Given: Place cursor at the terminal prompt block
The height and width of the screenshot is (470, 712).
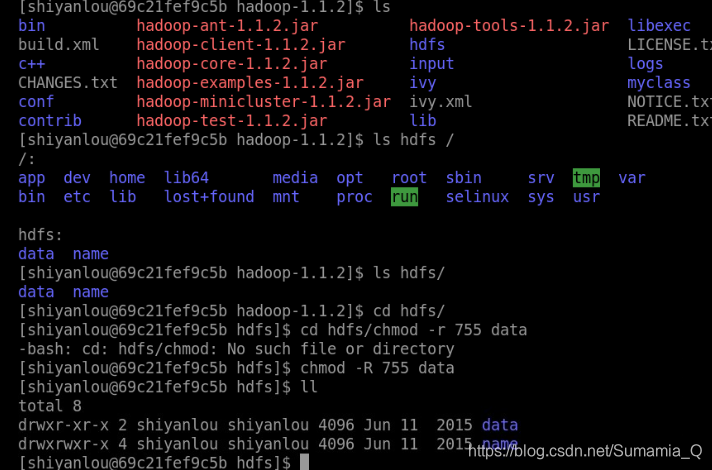Looking at the screenshot, I should (x=304, y=462).
